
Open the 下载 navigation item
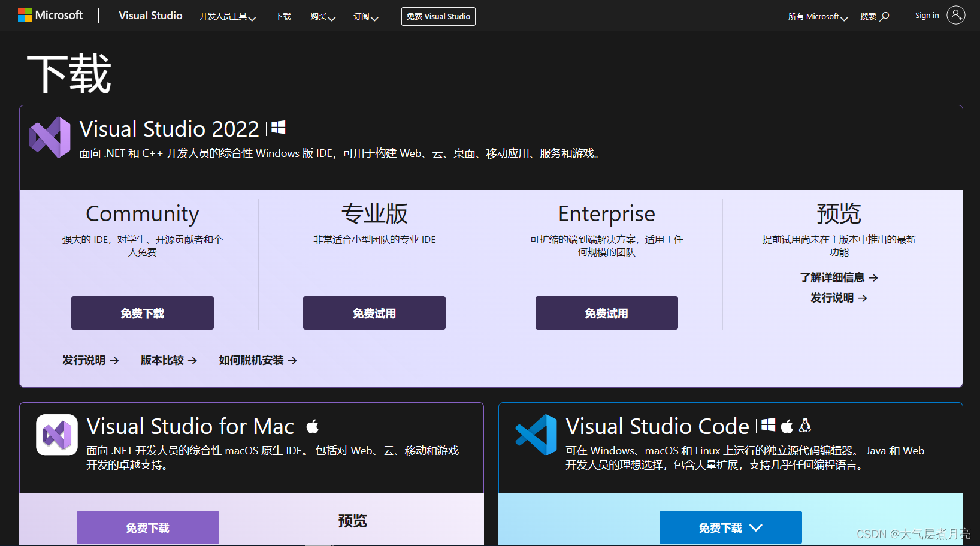pos(283,16)
